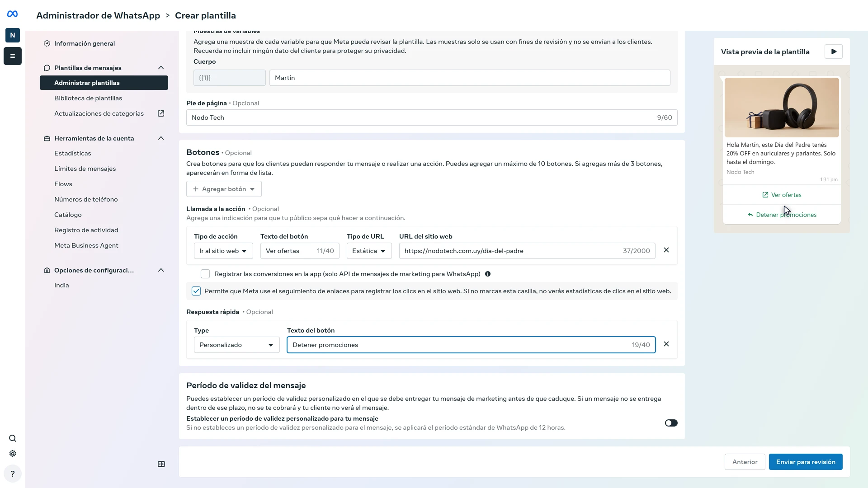Open the Agregar botón dropdown
The width and height of the screenshot is (868, 488).
[x=224, y=189]
